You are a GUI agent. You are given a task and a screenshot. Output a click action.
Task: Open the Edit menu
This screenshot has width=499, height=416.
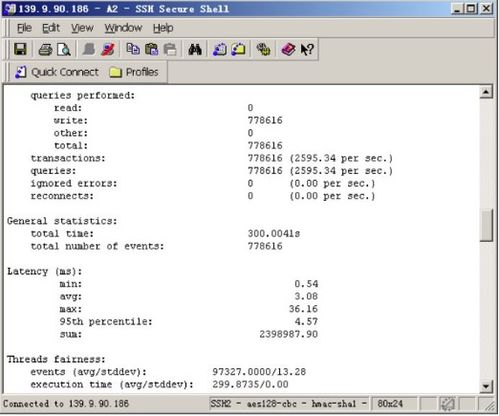pyautogui.click(x=51, y=28)
